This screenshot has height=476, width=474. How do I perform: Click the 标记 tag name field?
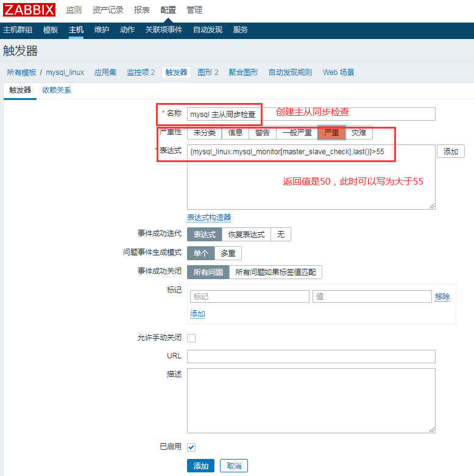[249, 297]
